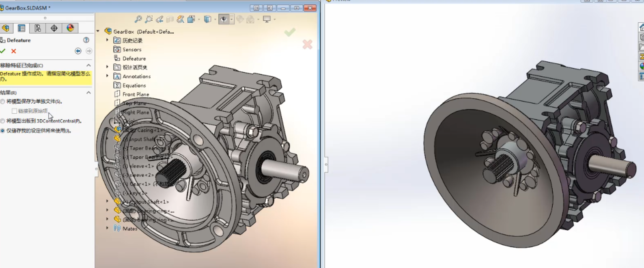Expand the Annotations tree node
The image size is (644, 268).
point(108,76)
